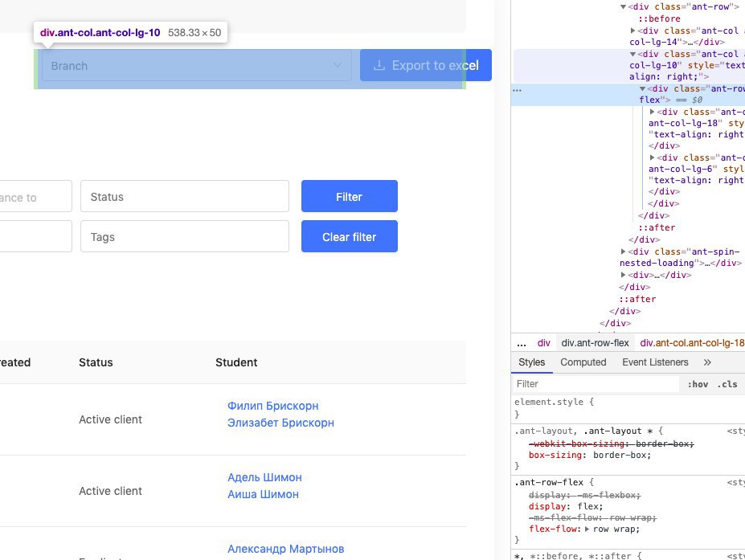
Task: Click the selected node's ellipsis actions
Action: coord(517,90)
